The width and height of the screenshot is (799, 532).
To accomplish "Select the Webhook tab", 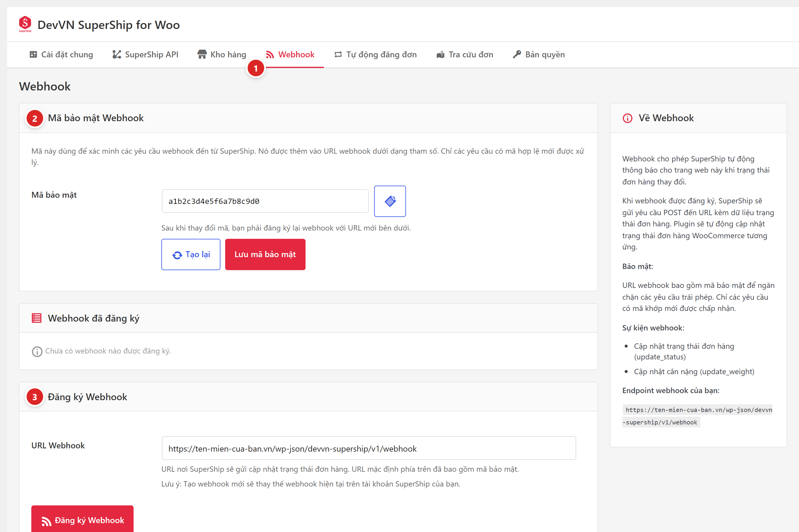I will (290, 55).
